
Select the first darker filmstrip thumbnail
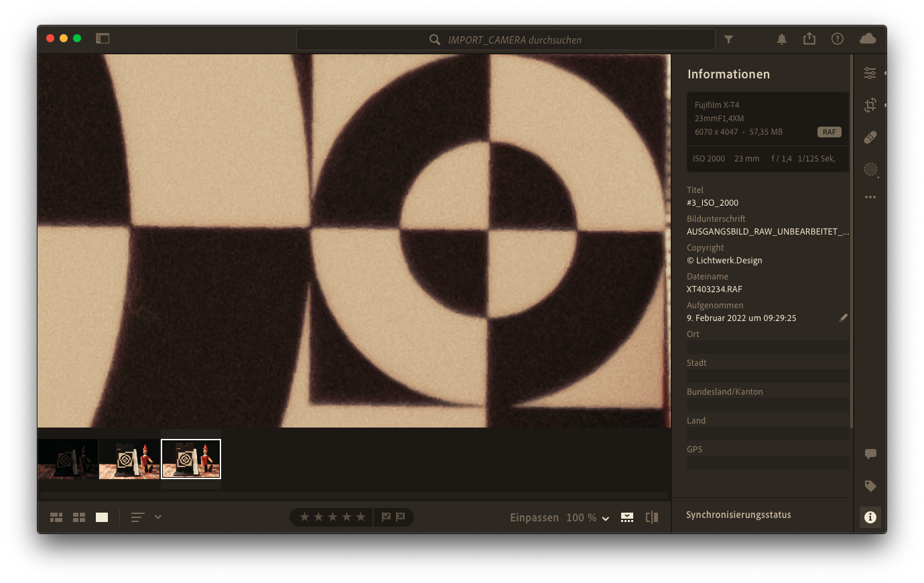point(68,459)
